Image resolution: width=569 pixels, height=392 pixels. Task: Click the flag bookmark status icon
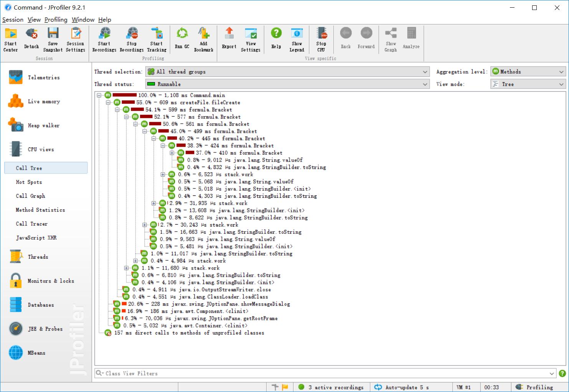tap(285, 387)
